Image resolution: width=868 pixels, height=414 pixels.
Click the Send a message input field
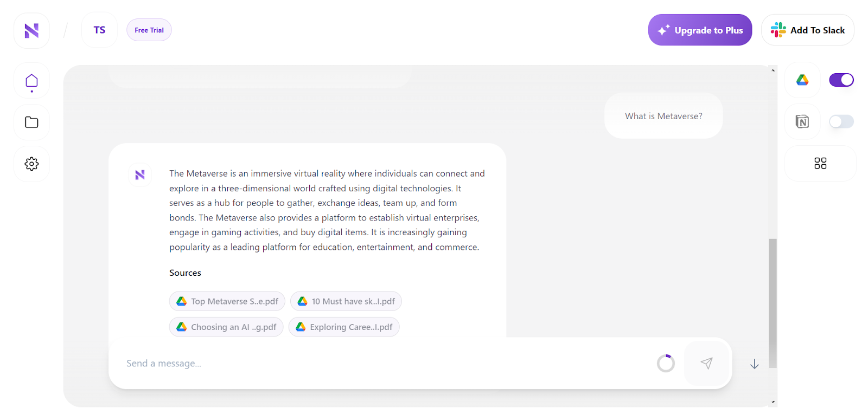point(380,363)
